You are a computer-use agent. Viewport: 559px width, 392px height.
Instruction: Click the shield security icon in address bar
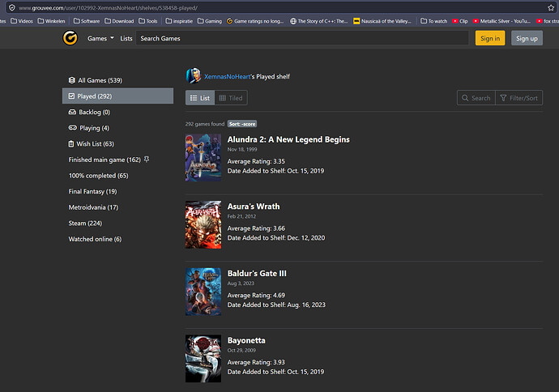coord(12,7)
